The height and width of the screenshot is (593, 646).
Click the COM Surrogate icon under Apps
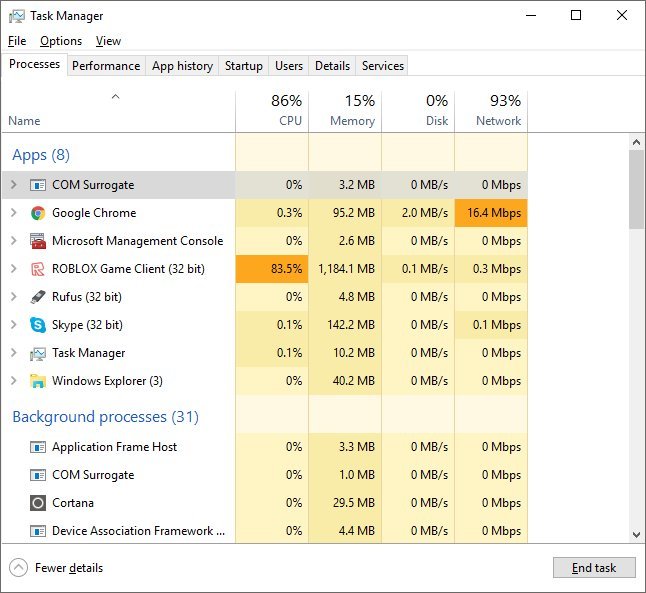[x=38, y=185]
